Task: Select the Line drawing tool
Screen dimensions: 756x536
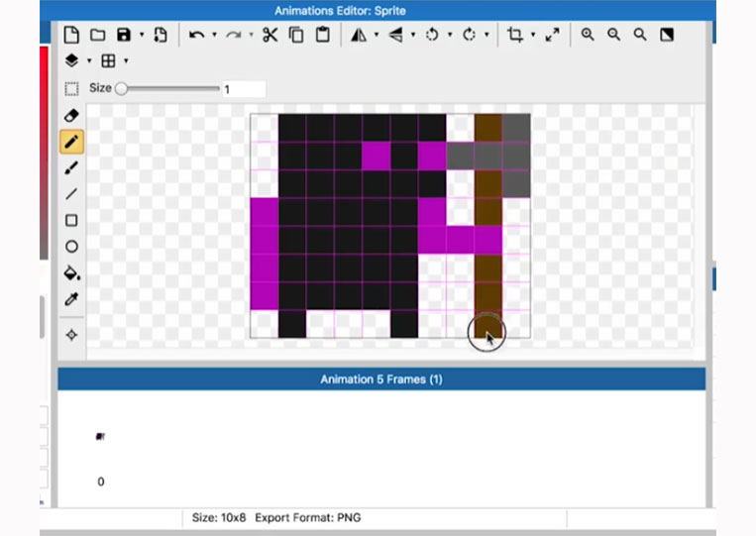Action: click(71, 194)
